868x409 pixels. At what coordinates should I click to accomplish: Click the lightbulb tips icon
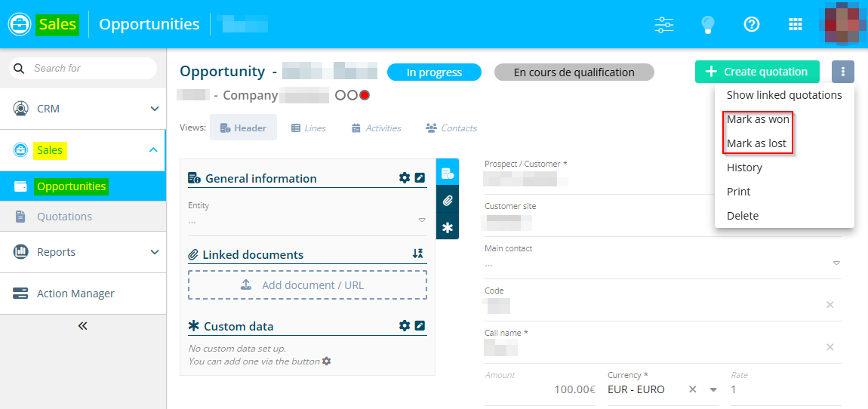click(707, 24)
